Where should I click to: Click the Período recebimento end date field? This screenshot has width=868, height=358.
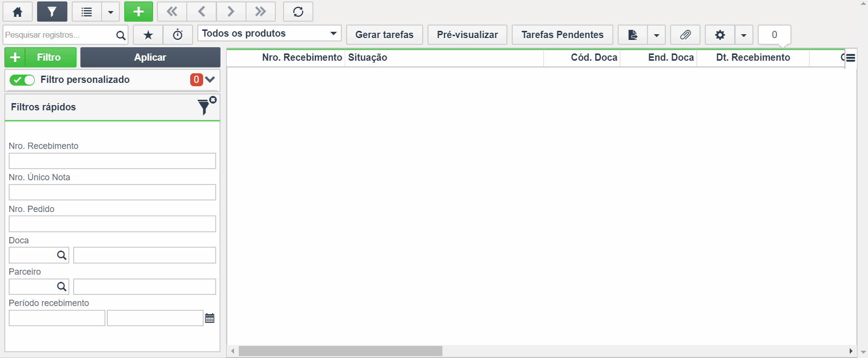tap(155, 318)
